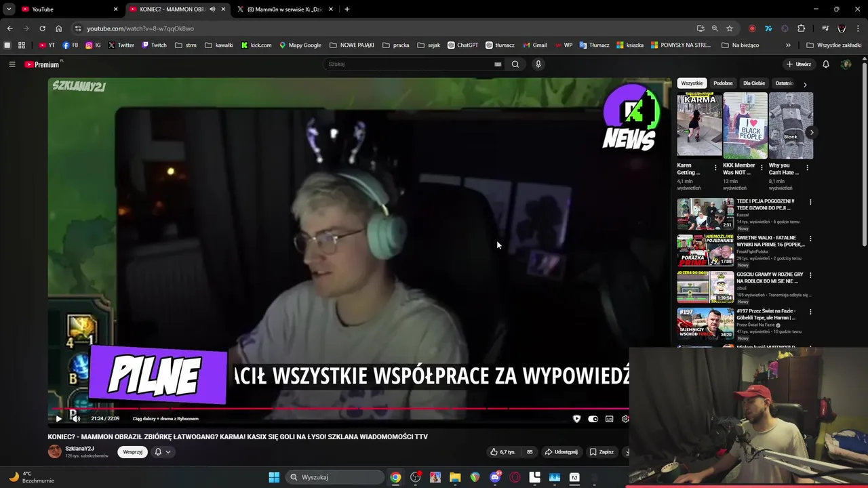Click the volume speaker icon in player
868x488 pixels.
[x=75, y=419]
